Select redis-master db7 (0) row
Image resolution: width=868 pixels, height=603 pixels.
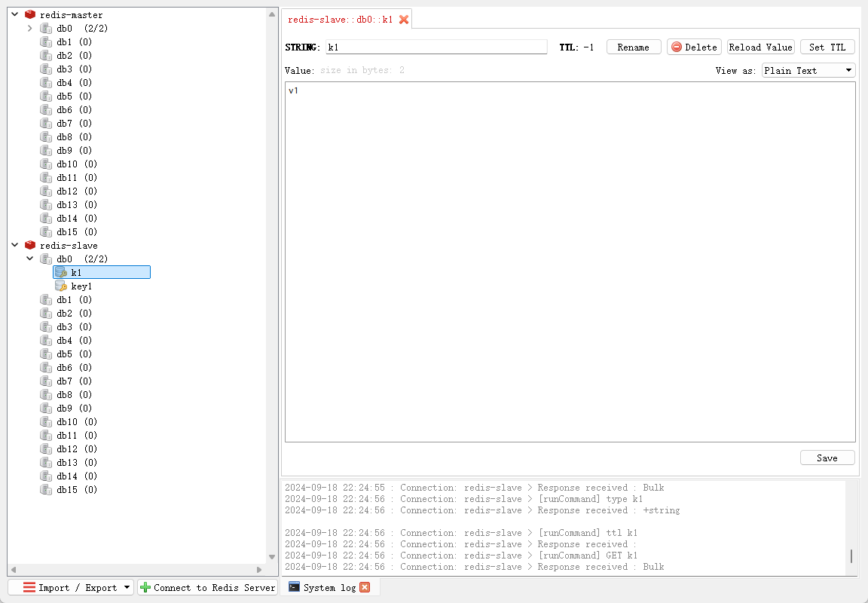point(74,124)
